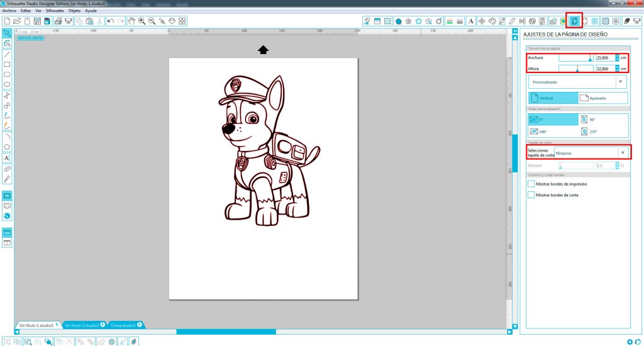Print the design using the printer icon
644x346 pixels.
[58, 21]
